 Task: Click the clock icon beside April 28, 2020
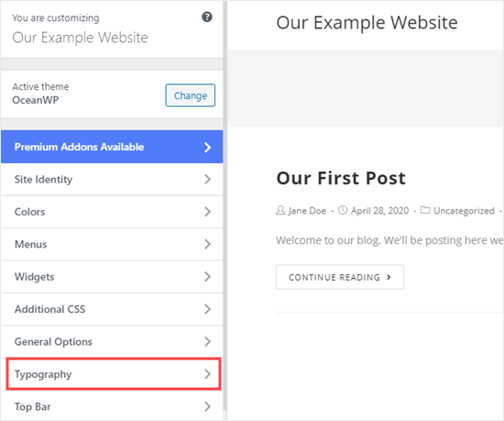pyautogui.click(x=343, y=210)
